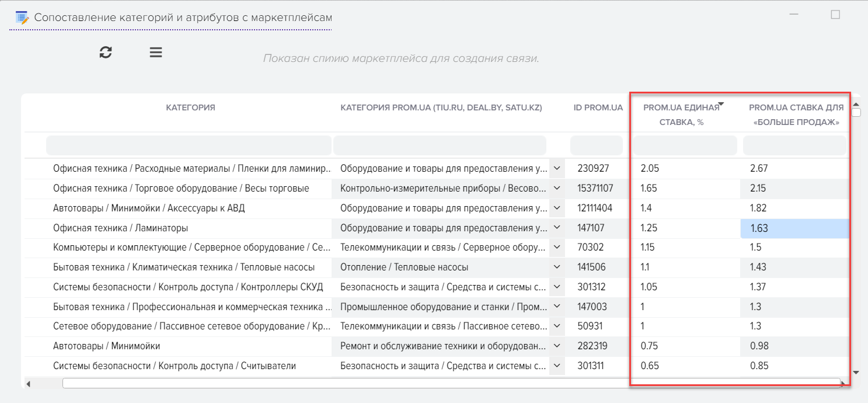Click the refresh icon in the toolbar
Viewport: 868px width, 403px height.
[106, 53]
